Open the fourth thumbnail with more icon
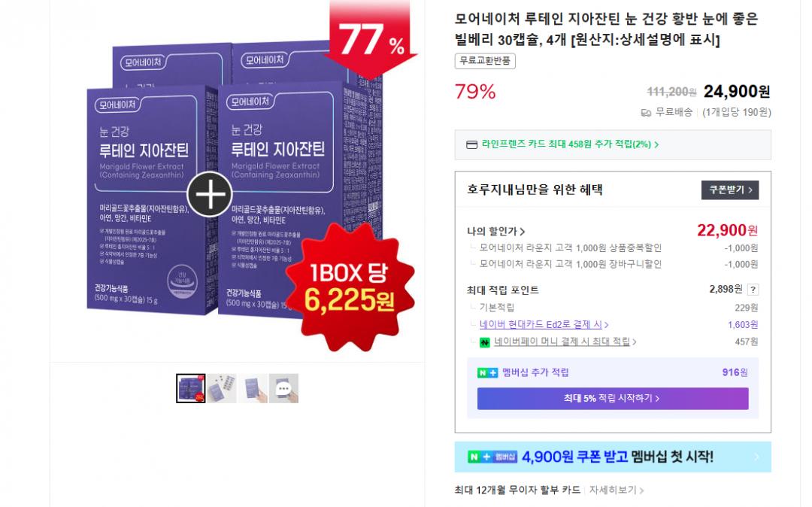 [x=283, y=388]
